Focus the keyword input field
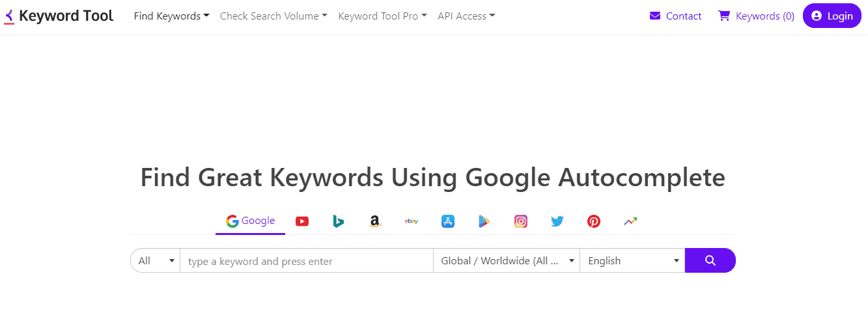The image size is (868, 317). coord(307,260)
